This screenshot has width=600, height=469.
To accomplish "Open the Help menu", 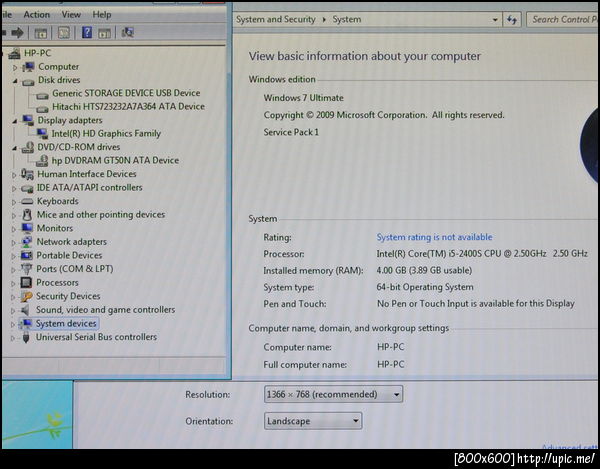I will 102,15.
